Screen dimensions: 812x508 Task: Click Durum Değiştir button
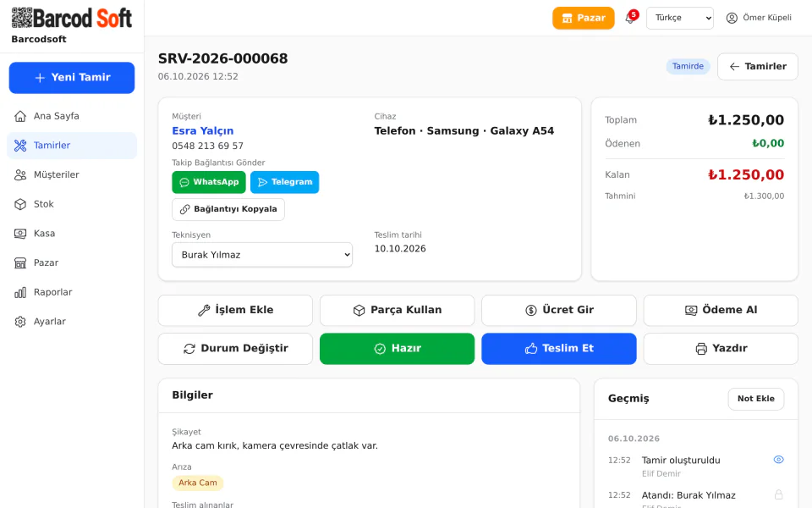(235, 348)
